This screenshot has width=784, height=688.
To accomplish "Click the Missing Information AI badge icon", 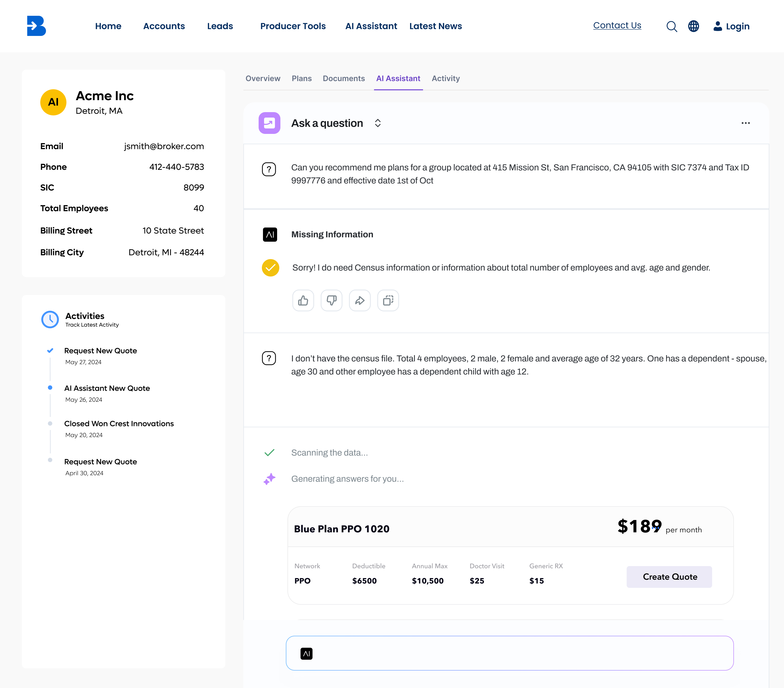I will (x=270, y=234).
